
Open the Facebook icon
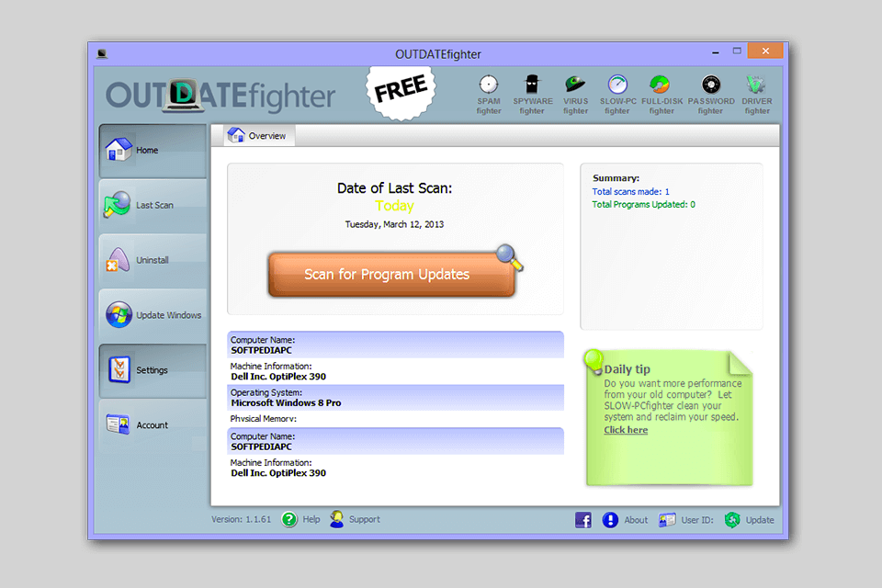click(582, 520)
